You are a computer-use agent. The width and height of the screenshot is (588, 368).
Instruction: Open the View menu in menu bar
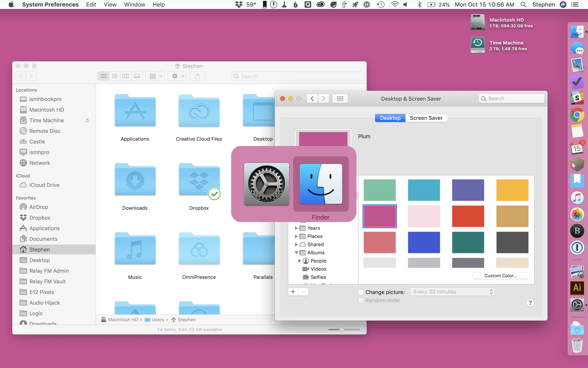pos(110,5)
